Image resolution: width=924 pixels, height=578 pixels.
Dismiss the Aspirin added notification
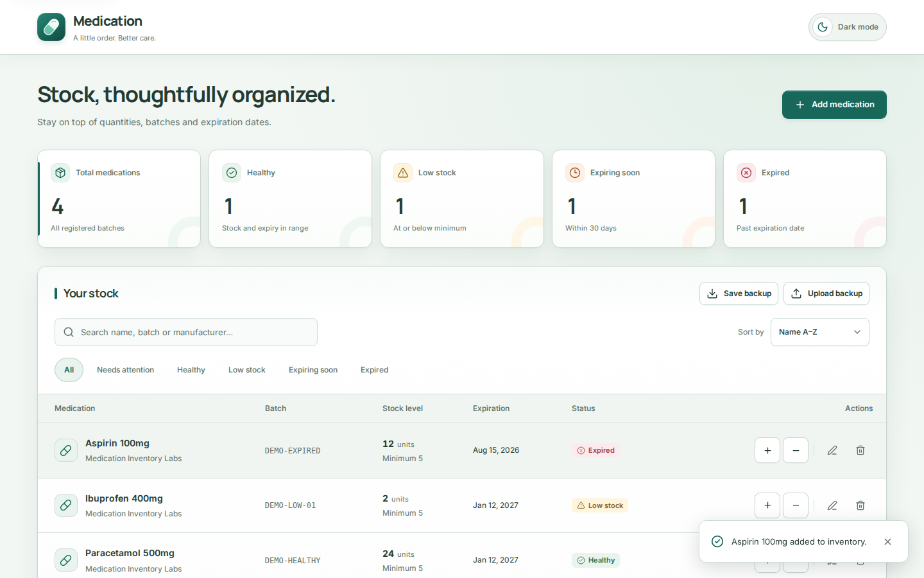click(887, 541)
